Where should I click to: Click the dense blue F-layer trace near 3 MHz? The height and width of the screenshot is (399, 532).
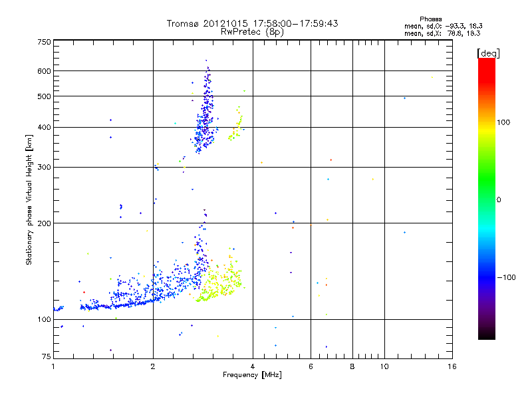(x=205, y=115)
